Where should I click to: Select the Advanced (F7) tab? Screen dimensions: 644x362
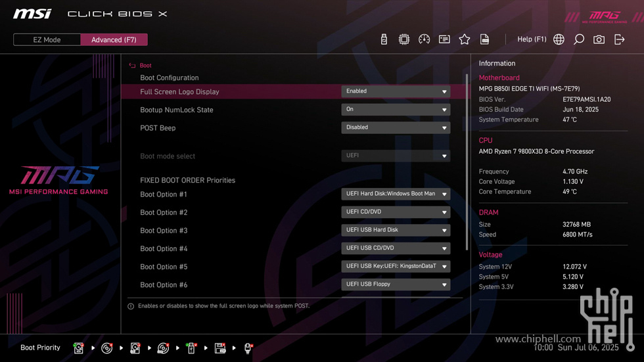tap(114, 40)
